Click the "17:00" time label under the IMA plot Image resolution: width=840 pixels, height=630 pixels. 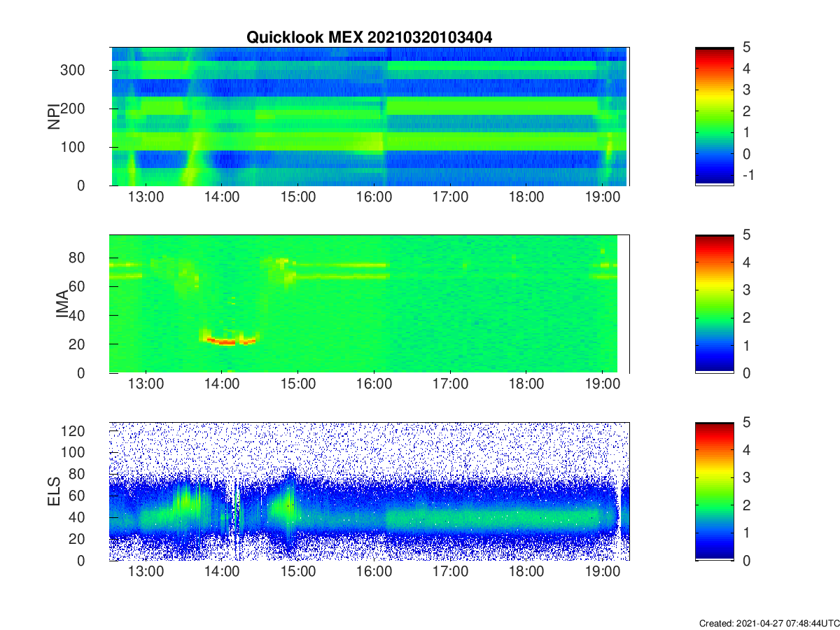[450, 385]
